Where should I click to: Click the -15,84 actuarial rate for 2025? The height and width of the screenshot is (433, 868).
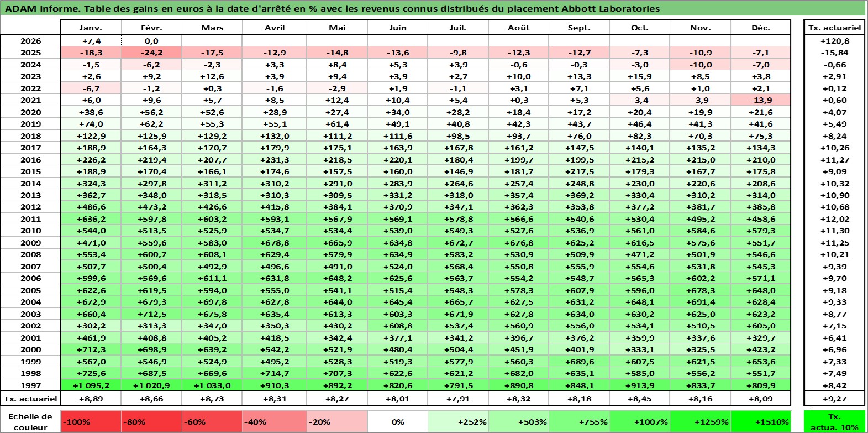(834, 53)
